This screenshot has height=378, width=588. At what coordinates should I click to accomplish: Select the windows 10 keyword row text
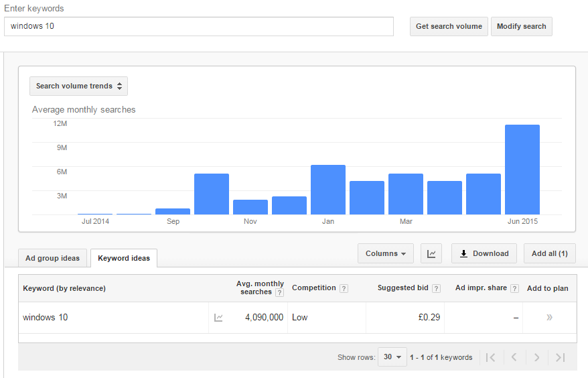pos(46,318)
